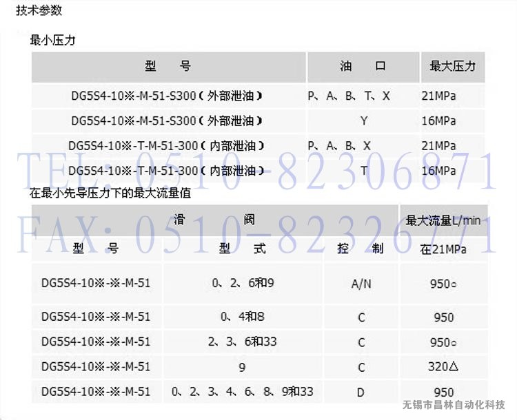Click the 滑阀 table header

[x=214, y=220]
